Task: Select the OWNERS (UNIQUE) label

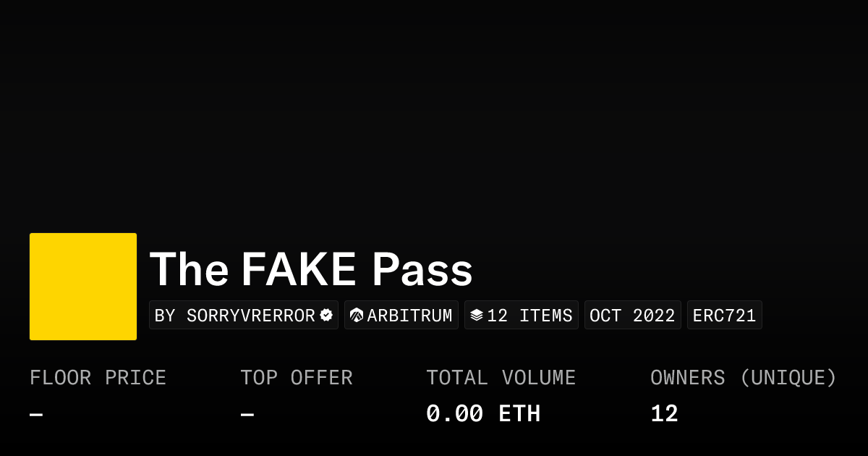Action: point(743,378)
